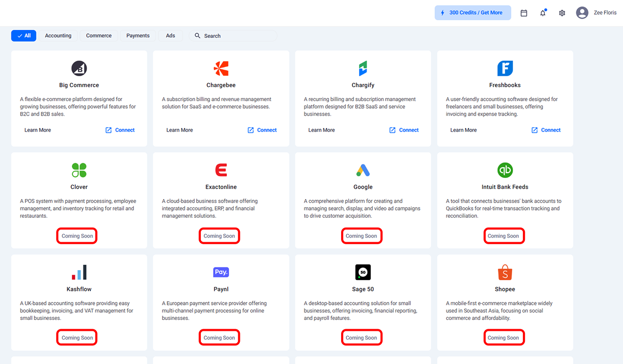The width and height of the screenshot is (623, 364).
Task: Click the Kashflow card title
Action: pyautogui.click(x=79, y=289)
